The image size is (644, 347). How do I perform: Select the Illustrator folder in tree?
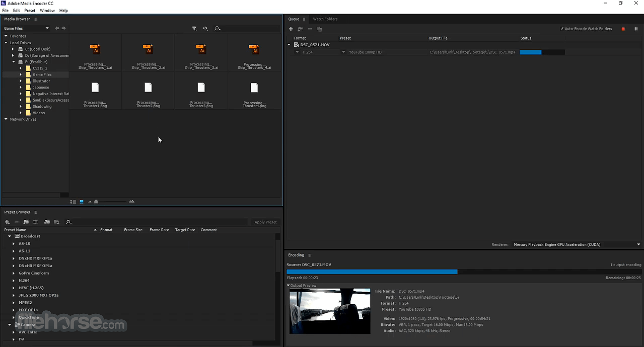tap(41, 81)
